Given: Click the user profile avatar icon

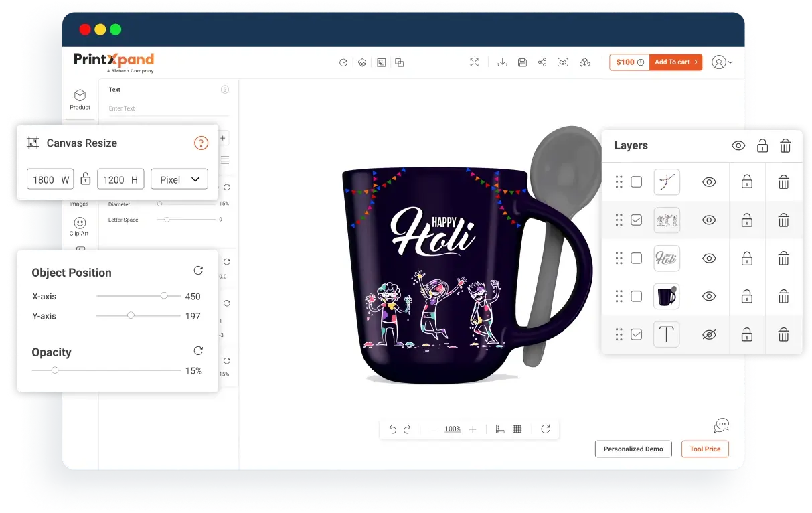Looking at the screenshot, I should tap(718, 62).
